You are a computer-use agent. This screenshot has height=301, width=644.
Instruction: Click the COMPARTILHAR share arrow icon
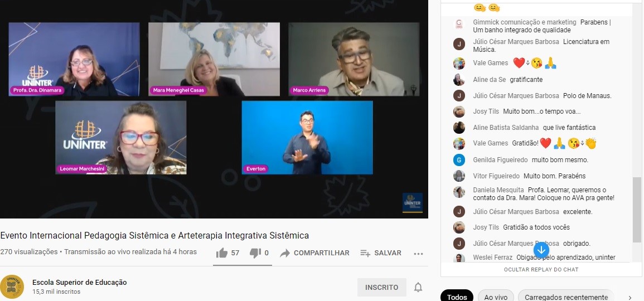coord(285,253)
